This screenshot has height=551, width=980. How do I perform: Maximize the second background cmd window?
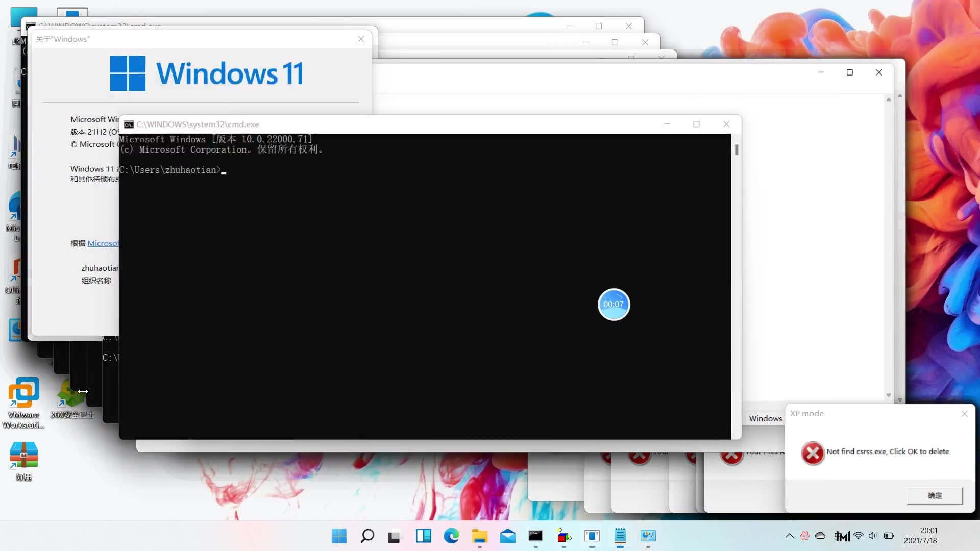pos(615,42)
